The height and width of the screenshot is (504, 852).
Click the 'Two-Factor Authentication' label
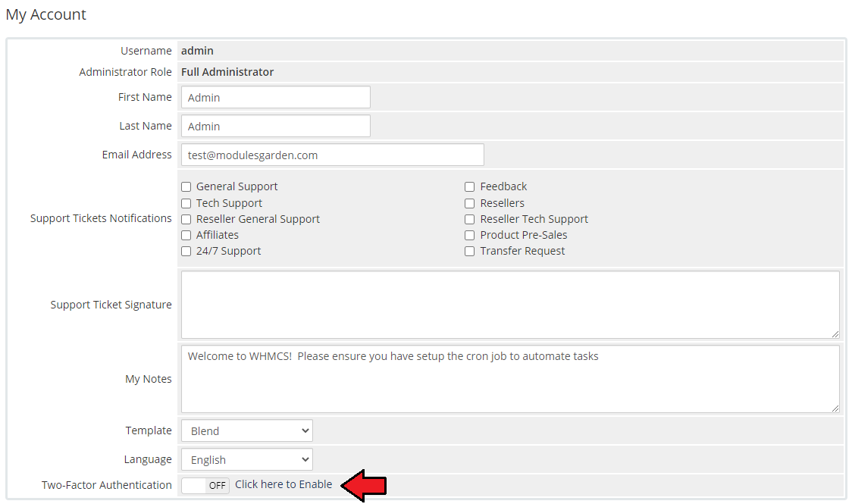coord(106,485)
